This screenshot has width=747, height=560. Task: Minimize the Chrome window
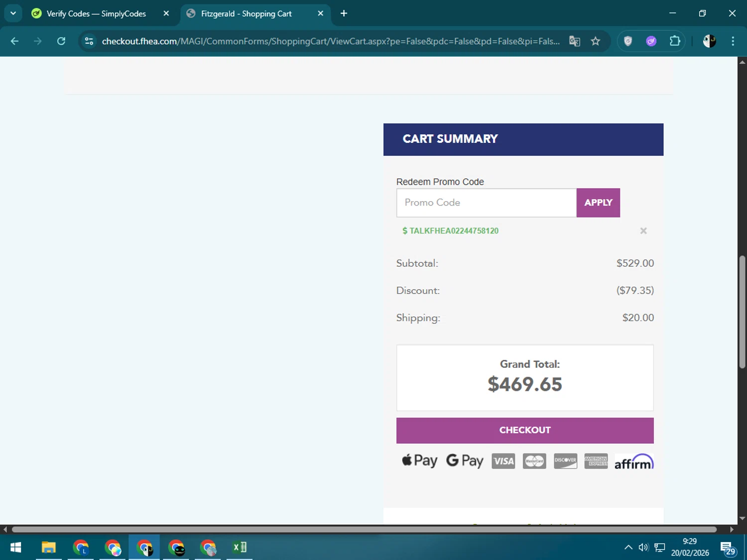click(x=673, y=13)
